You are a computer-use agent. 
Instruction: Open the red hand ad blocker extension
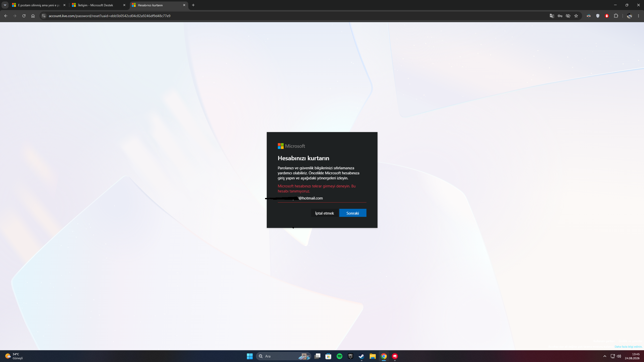607,16
